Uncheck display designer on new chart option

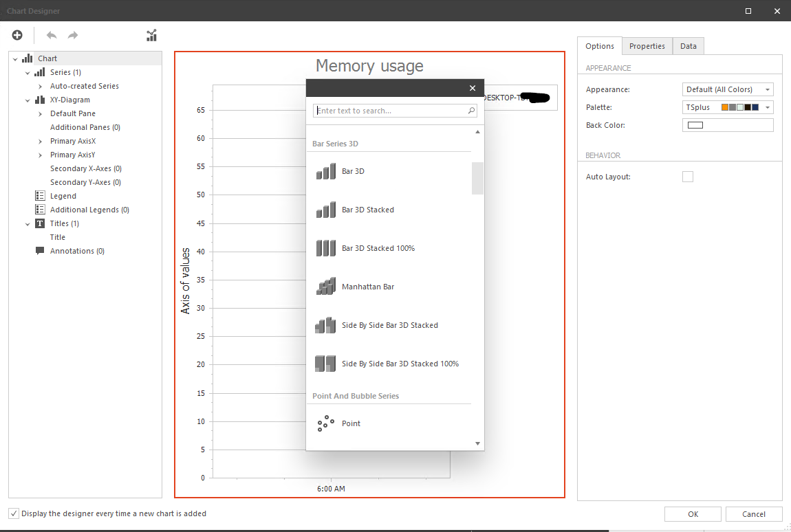pos(12,513)
